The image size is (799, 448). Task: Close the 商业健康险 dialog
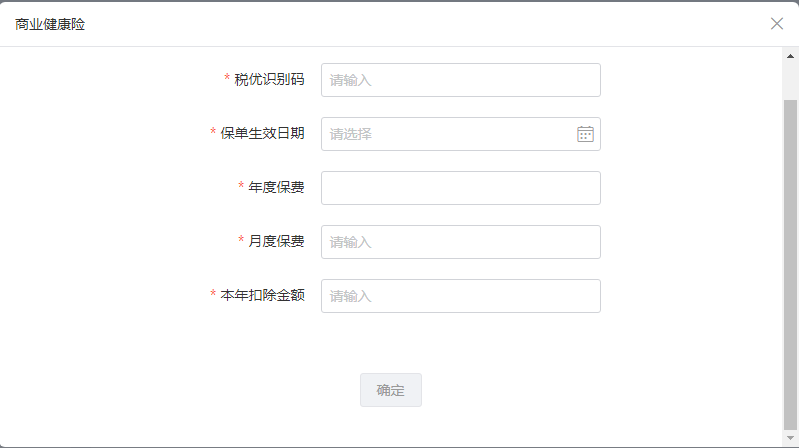pyautogui.click(x=777, y=23)
